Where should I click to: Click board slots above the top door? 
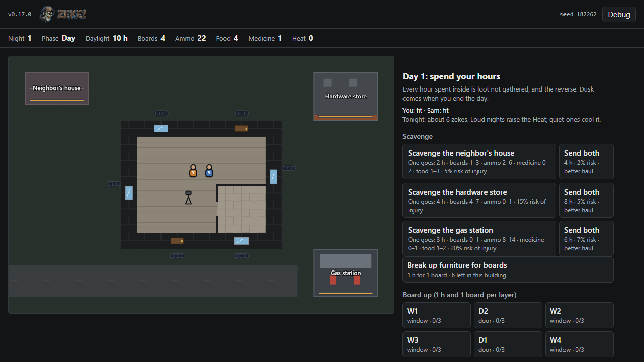242,113
